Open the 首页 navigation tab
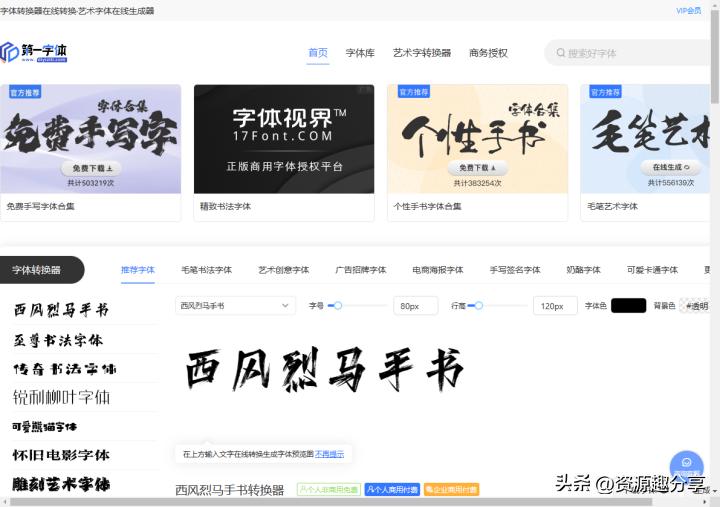Image resolution: width=720 pixels, height=507 pixels. click(318, 53)
